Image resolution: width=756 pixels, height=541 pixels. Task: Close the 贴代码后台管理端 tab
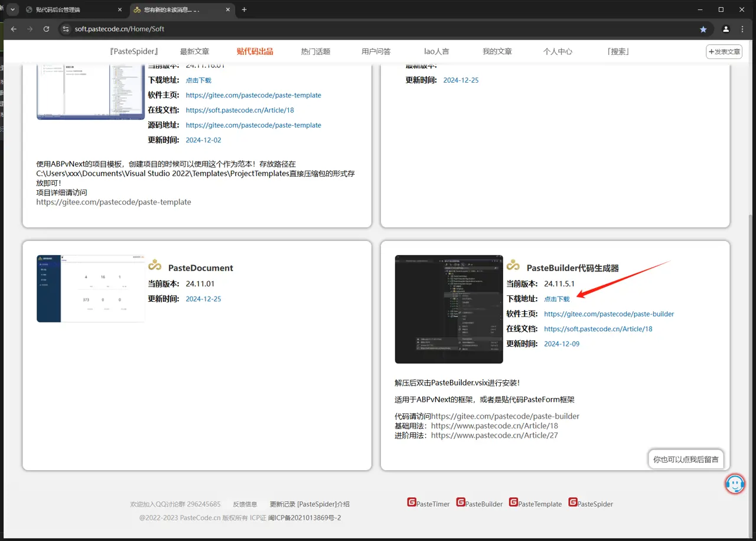[x=120, y=10]
